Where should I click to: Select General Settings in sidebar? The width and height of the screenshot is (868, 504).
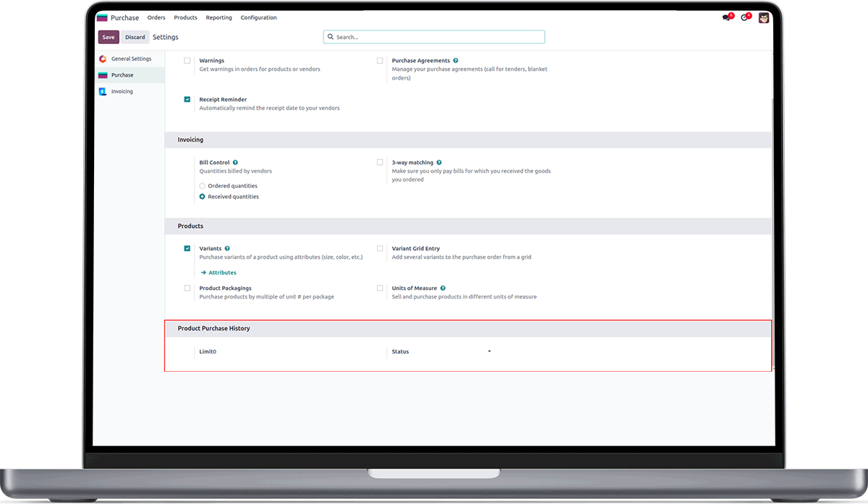[x=132, y=59]
